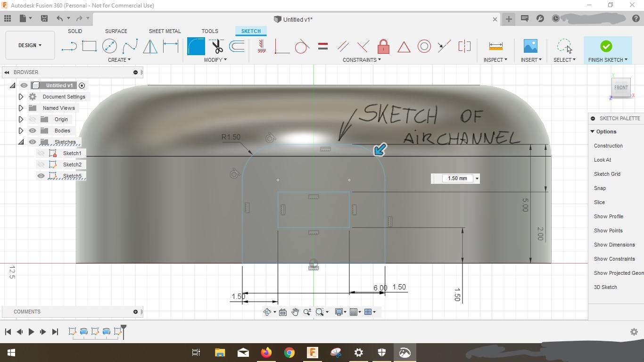Switch to the SOLID tab
The height and width of the screenshot is (362, 644).
(75, 31)
